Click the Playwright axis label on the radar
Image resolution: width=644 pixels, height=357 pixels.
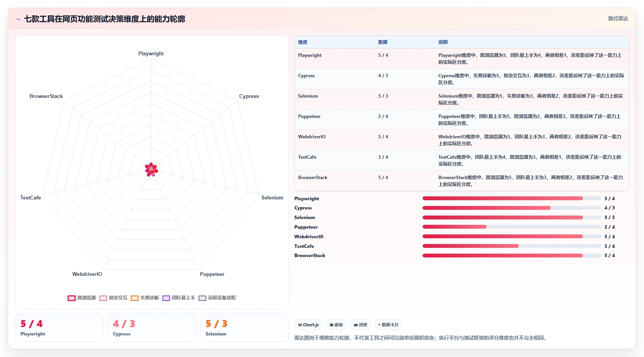151,53
